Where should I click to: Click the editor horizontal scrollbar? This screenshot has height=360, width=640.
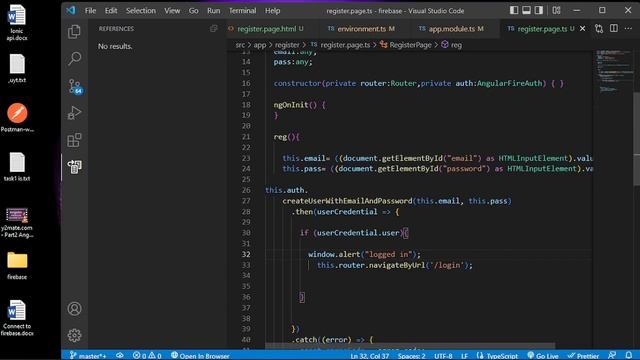[410, 346]
